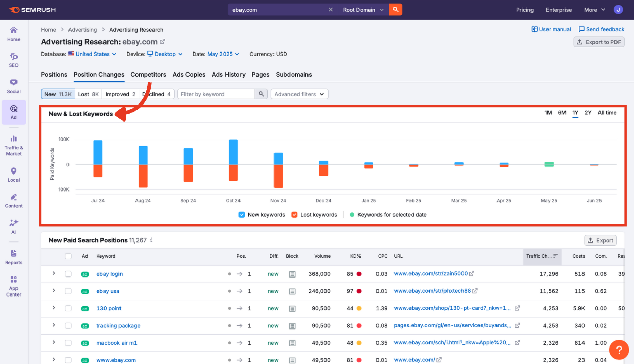Open the Traffic & Market sidebar section
The height and width of the screenshot is (364, 634).
coord(13,142)
